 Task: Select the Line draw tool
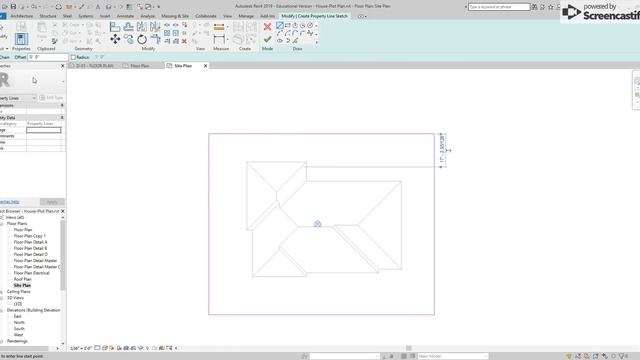pos(280,25)
